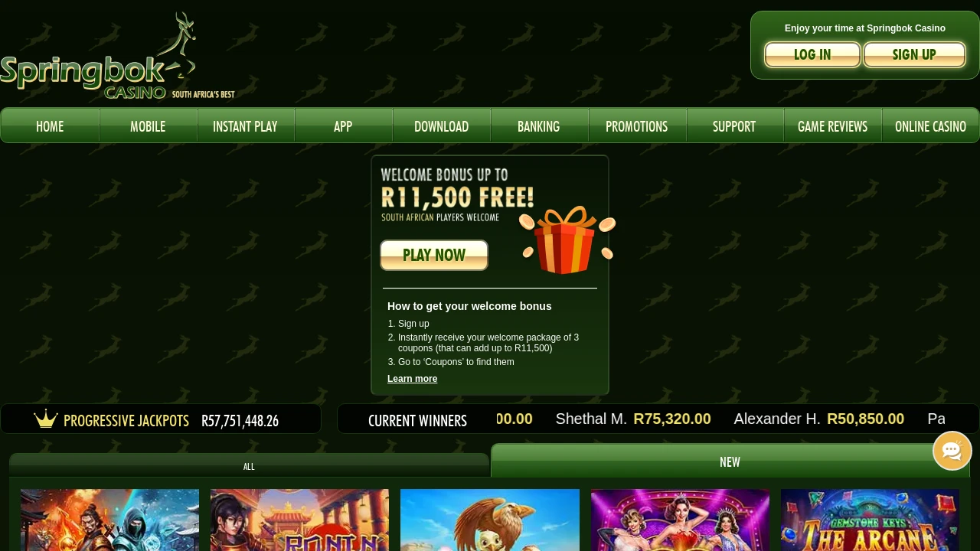Open the Promotions menu item
The image size is (980, 551).
(x=636, y=126)
